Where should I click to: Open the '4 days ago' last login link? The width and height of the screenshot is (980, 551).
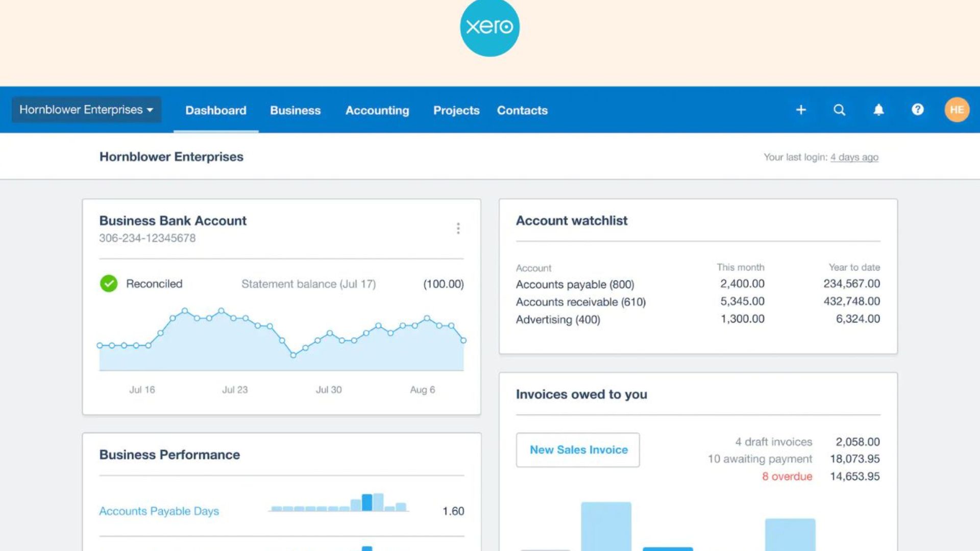(x=854, y=157)
